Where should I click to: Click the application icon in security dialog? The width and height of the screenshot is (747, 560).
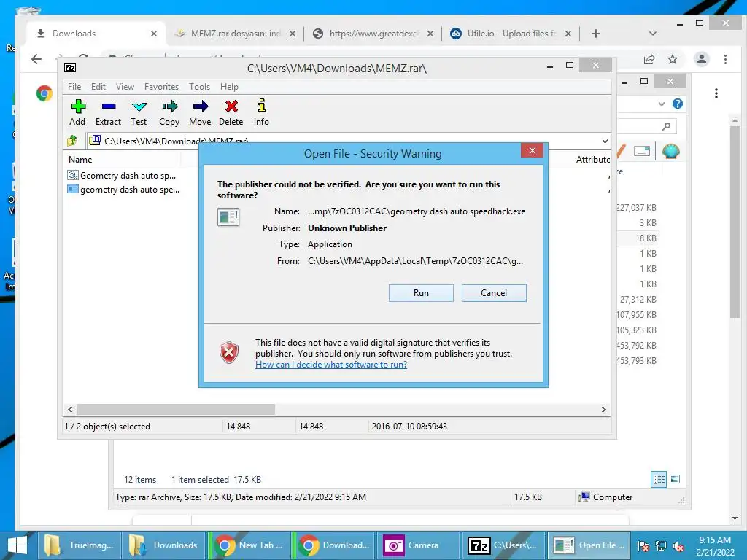pyautogui.click(x=228, y=217)
